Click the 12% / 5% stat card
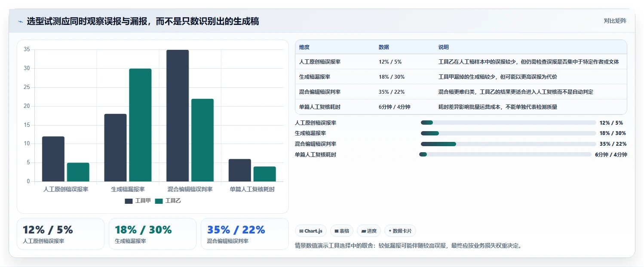Screen dimensions: 644x267 click(x=61, y=234)
